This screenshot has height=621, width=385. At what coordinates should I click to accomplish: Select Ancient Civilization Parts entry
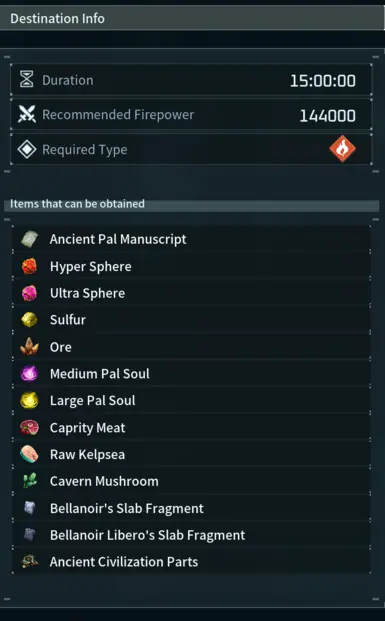[x=192, y=562]
